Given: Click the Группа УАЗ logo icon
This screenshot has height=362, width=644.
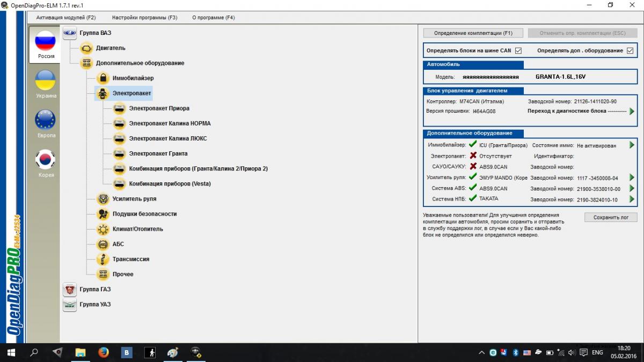Looking at the screenshot, I should [x=70, y=304].
